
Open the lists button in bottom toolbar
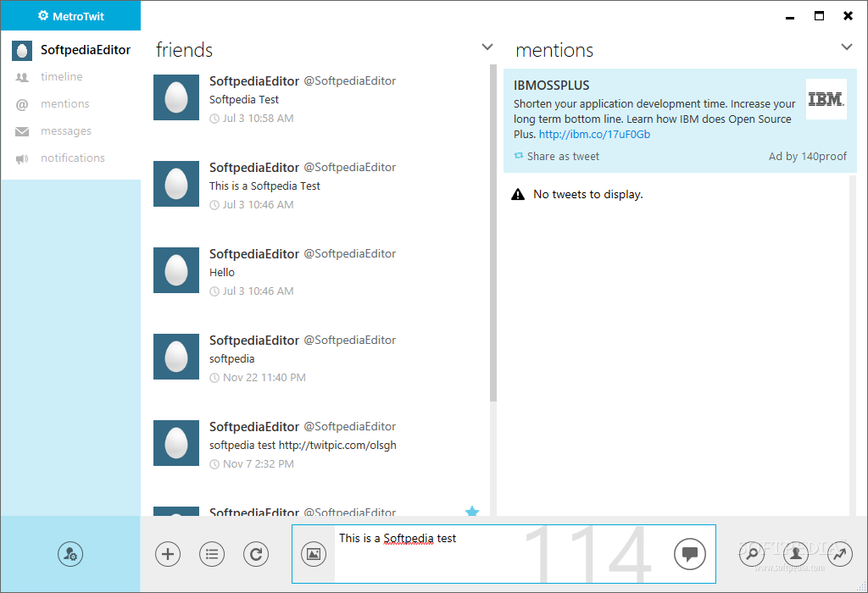212,554
